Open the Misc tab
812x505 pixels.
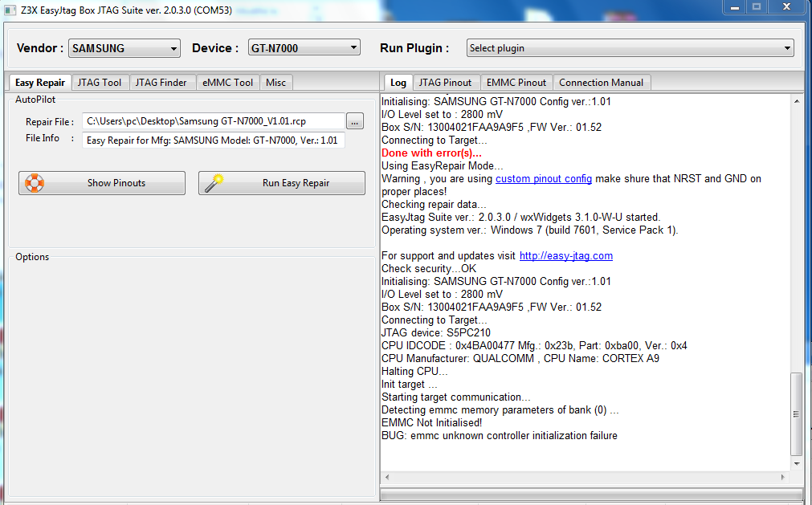pyautogui.click(x=276, y=82)
